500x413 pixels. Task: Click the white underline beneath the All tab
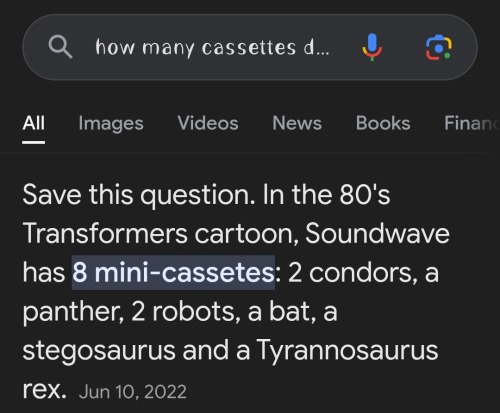[34, 142]
